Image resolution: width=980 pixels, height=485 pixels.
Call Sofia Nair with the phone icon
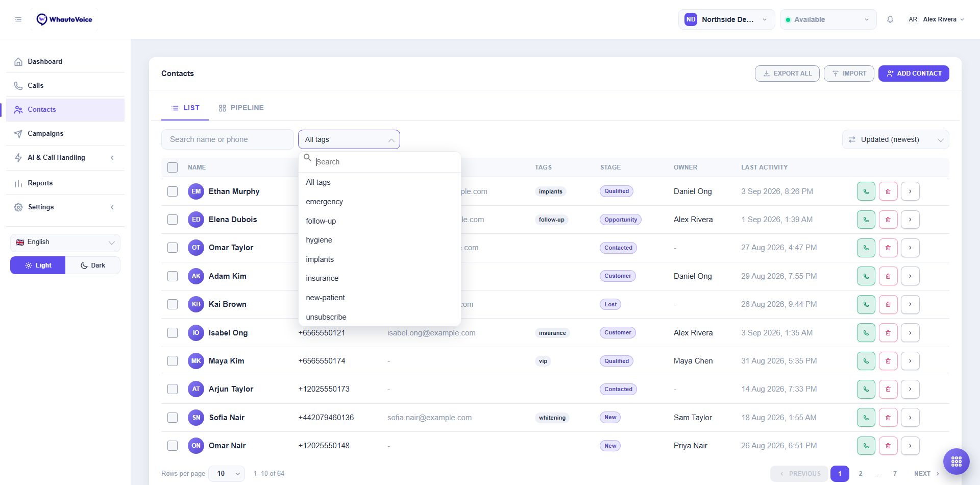(x=866, y=418)
